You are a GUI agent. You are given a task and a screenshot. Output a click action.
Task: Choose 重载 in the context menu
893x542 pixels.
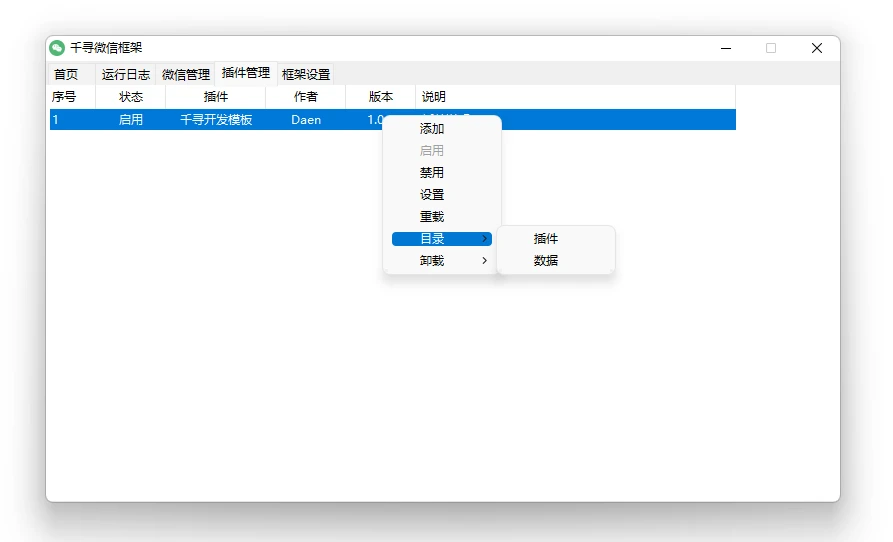pos(432,217)
